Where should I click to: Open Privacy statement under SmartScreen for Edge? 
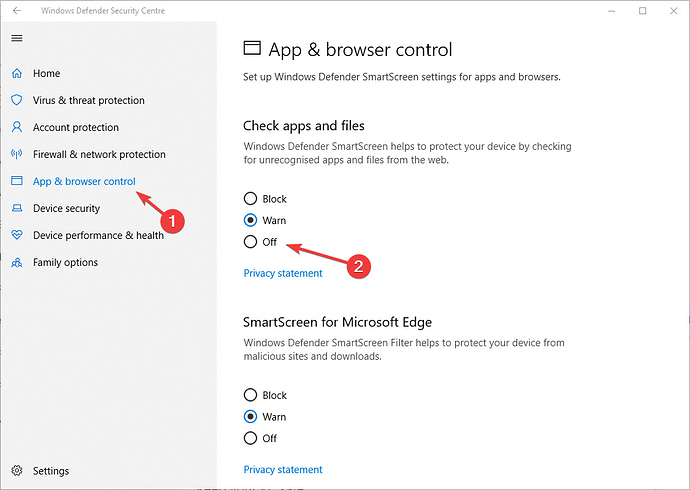(283, 470)
